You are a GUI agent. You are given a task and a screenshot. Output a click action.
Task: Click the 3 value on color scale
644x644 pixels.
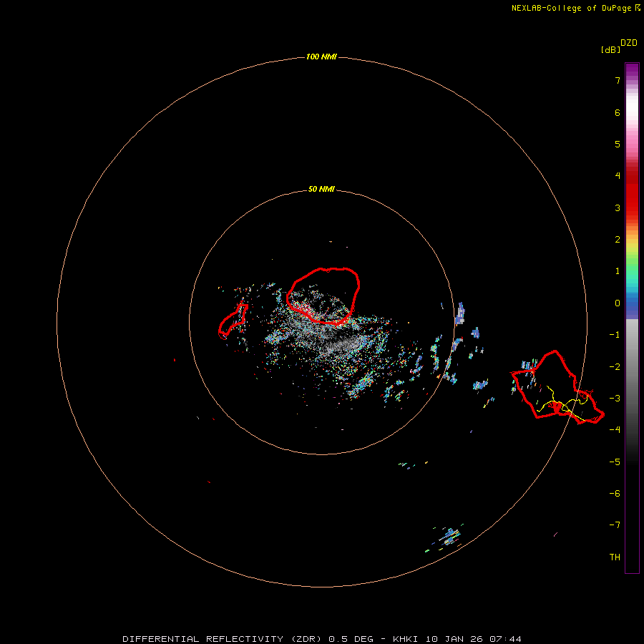[x=618, y=208]
